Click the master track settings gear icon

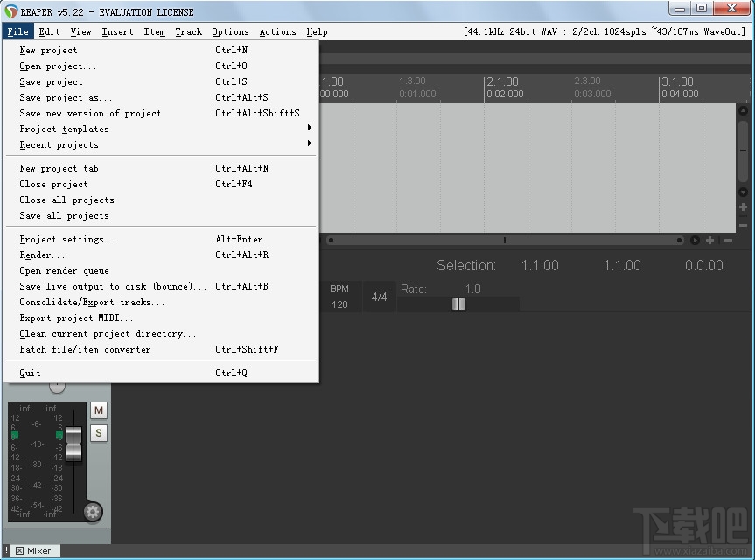click(x=93, y=512)
